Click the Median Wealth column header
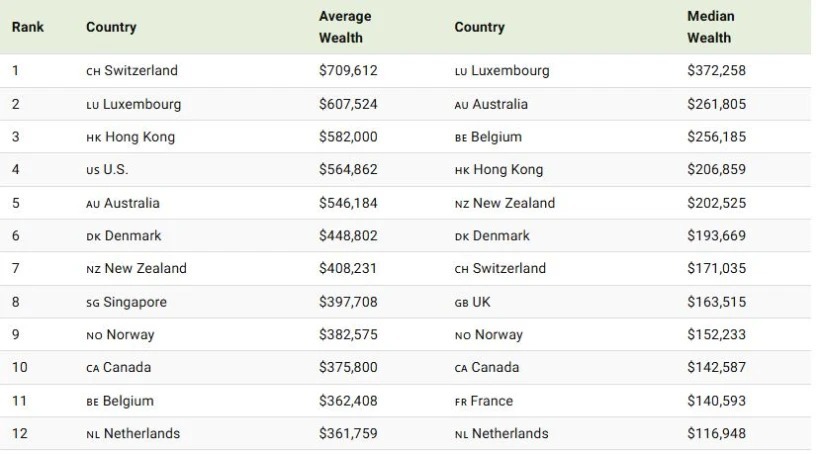This screenshot has width=820, height=454. pyautogui.click(x=710, y=27)
